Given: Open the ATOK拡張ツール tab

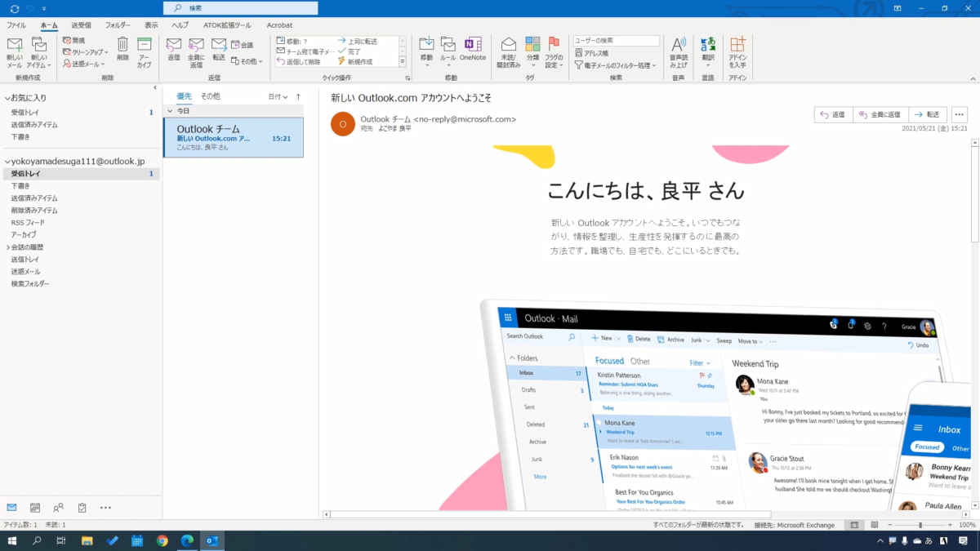Looking at the screenshot, I should click(227, 25).
